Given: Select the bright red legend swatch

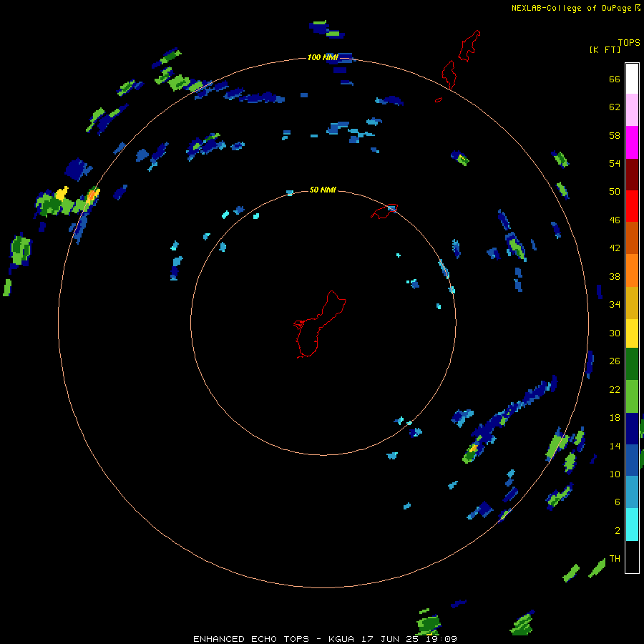Looking at the screenshot, I should click(x=632, y=206).
